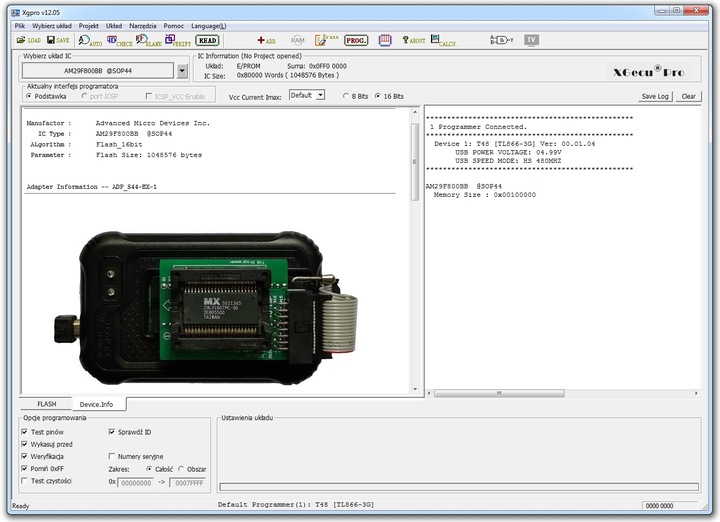Viewport: 720px width, 522px height.
Task: Click the XGecu Pro logo
Action: [x=648, y=72]
